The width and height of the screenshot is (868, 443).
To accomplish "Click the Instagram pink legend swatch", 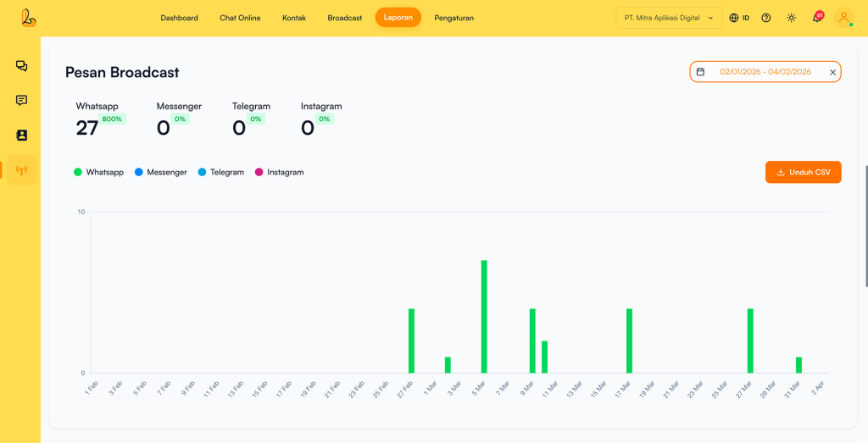I will (x=259, y=172).
